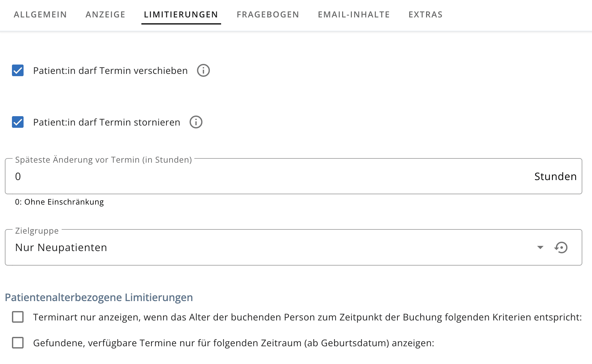Click the Patient:in darf Termin stornieren label
The image size is (592, 364).
(107, 122)
